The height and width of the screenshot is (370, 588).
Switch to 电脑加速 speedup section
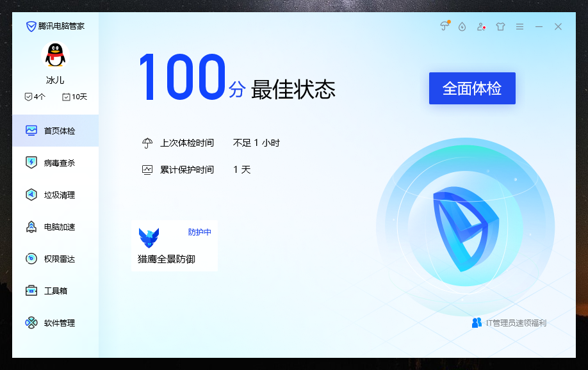coord(56,227)
